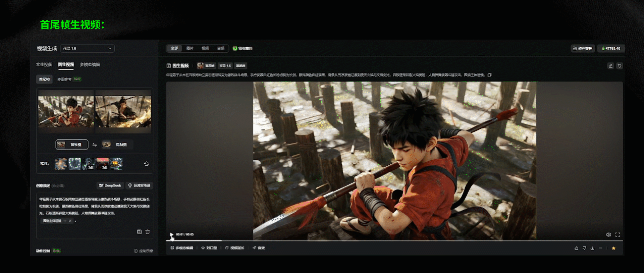Open the 可灵 1.6 model dropdown
This screenshot has height=273, width=644.
[x=87, y=48]
